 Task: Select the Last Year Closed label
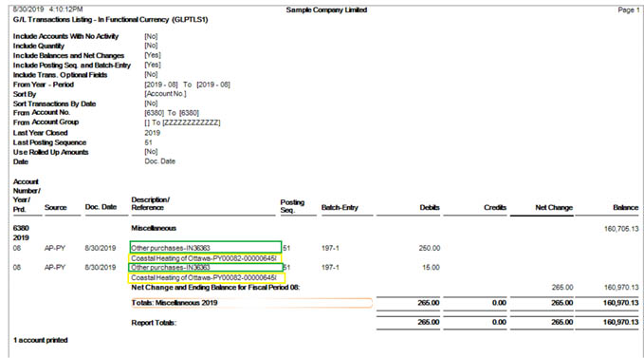point(40,133)
